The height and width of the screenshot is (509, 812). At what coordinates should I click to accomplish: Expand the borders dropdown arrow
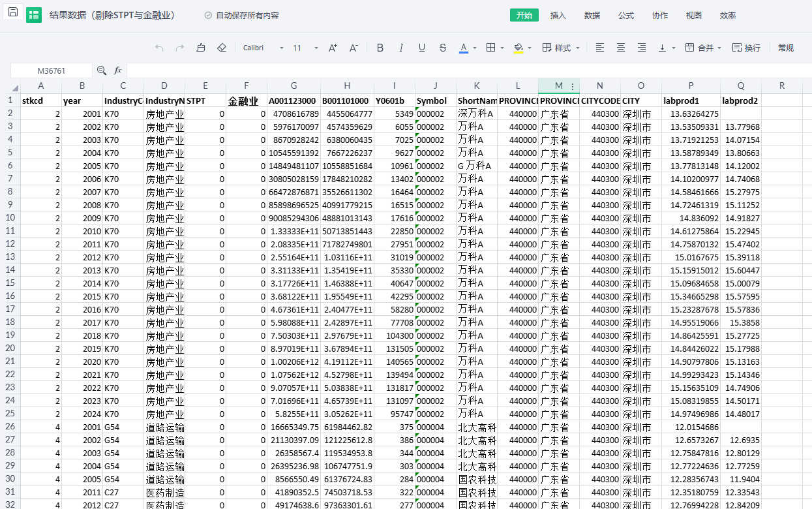click(x=502, y=48)
